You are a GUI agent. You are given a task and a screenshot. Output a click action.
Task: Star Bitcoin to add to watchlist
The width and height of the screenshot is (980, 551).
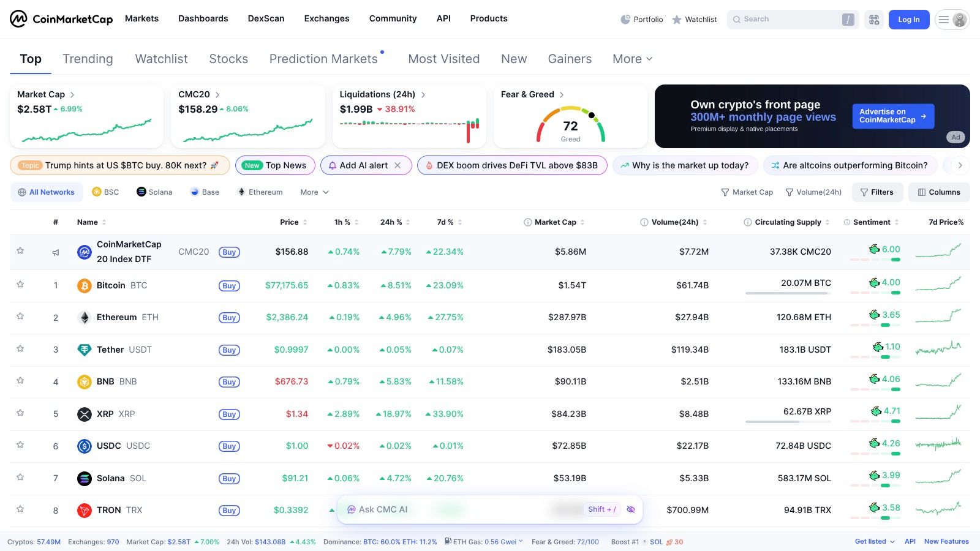tap(20, 285)
